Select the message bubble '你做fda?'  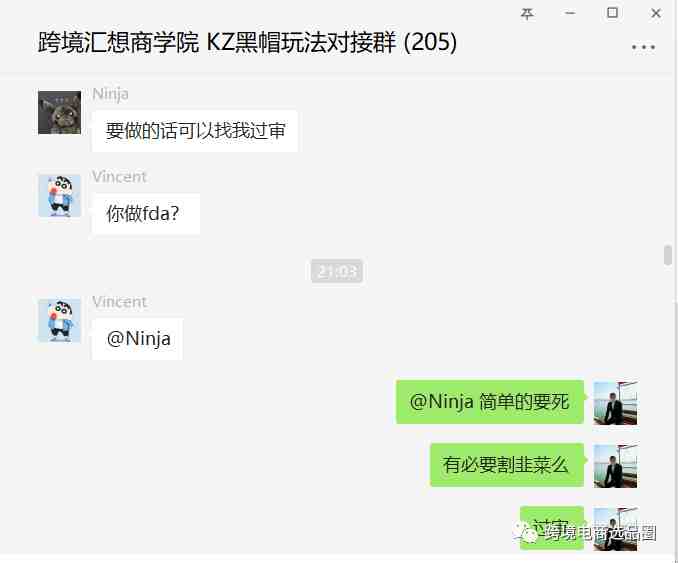(x=146, y=214)
